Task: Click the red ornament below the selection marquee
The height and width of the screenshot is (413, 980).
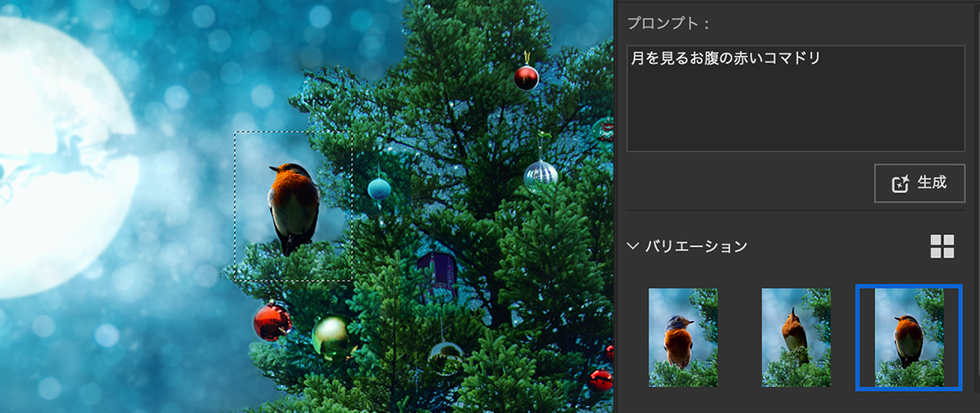Action: 271,322
